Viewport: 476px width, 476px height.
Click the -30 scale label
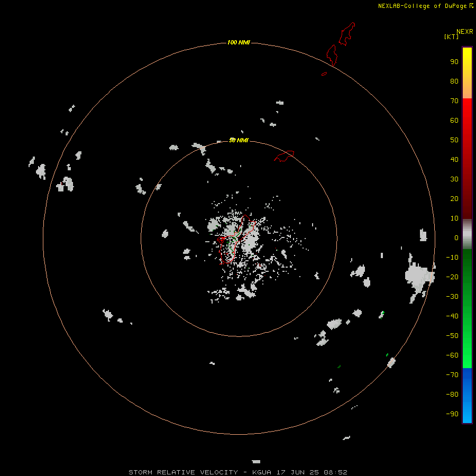point(452,297)
